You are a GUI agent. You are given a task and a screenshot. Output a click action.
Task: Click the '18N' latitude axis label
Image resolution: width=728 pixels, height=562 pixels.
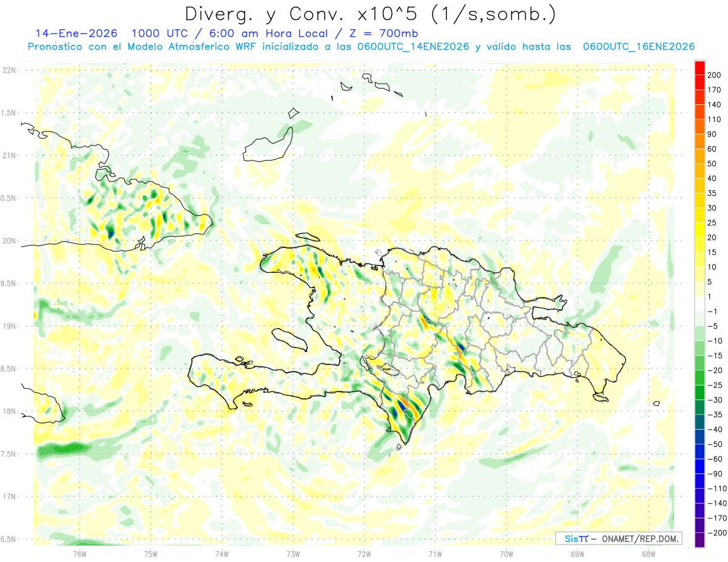[x=8, y=411]
